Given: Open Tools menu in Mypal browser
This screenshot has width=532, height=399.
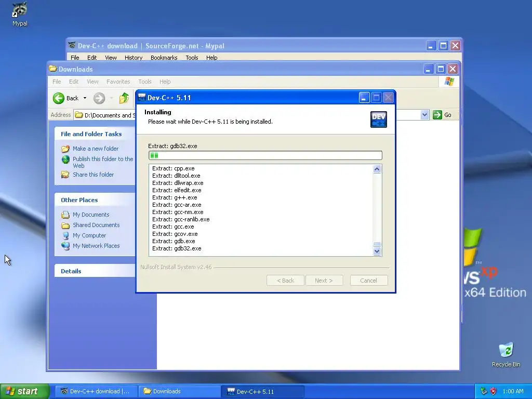Looking at the screenshot, I should point(192,58).
